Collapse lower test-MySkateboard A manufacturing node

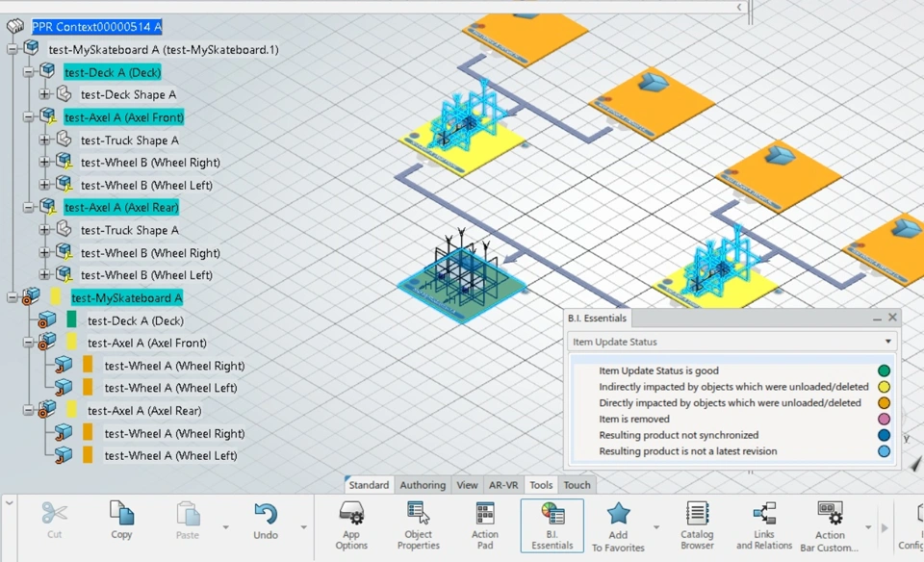pos(12,297)
